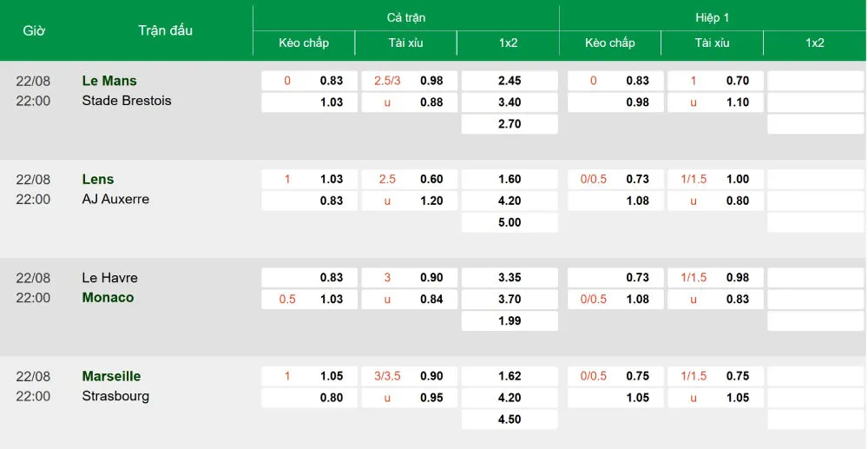Choose Marseille match draw odds 4.20
This screenshot has height=449, width=868.
click(510, 398)
